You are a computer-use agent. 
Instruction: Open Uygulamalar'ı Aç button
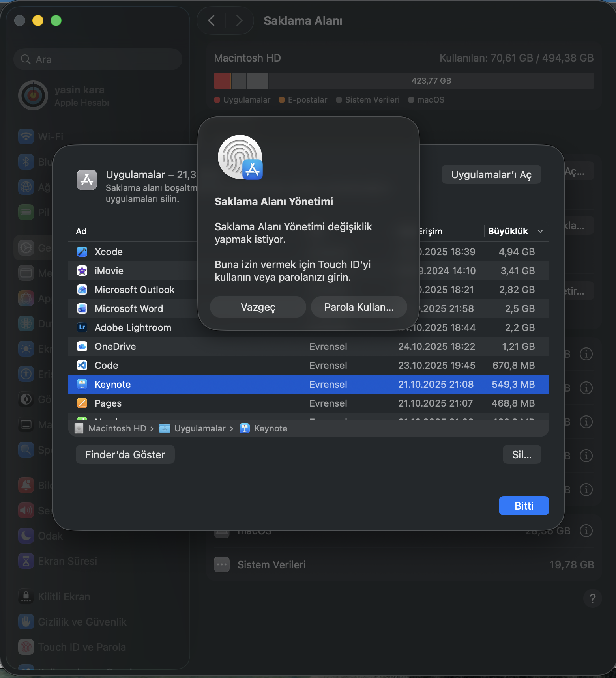[491, 175]
